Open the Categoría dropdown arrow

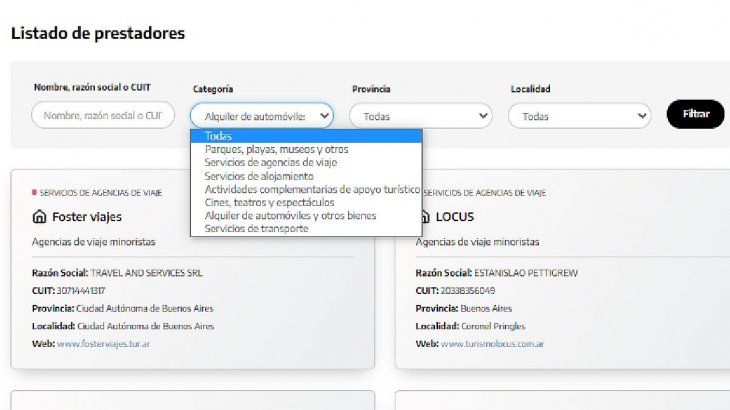[324, 116]
